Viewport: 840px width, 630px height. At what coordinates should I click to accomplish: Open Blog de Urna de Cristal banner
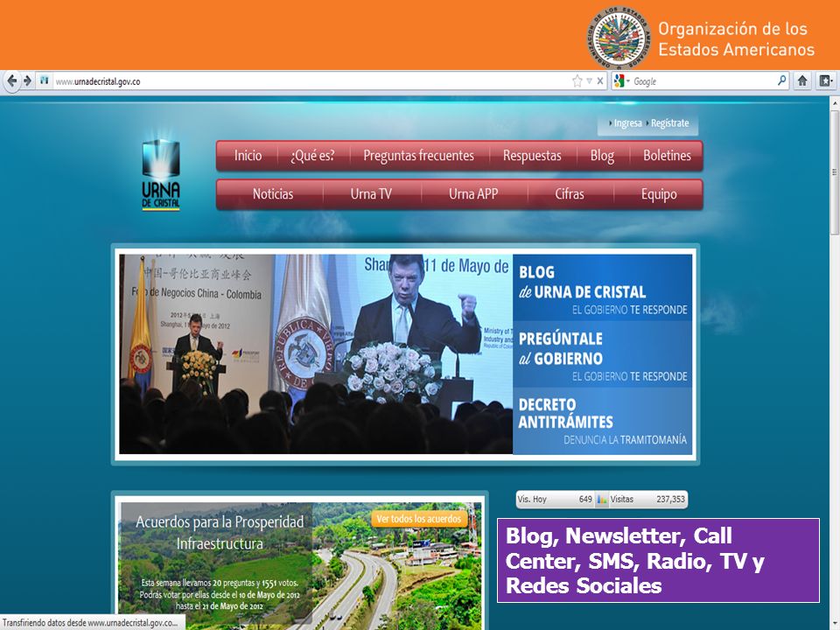[603, 288]
